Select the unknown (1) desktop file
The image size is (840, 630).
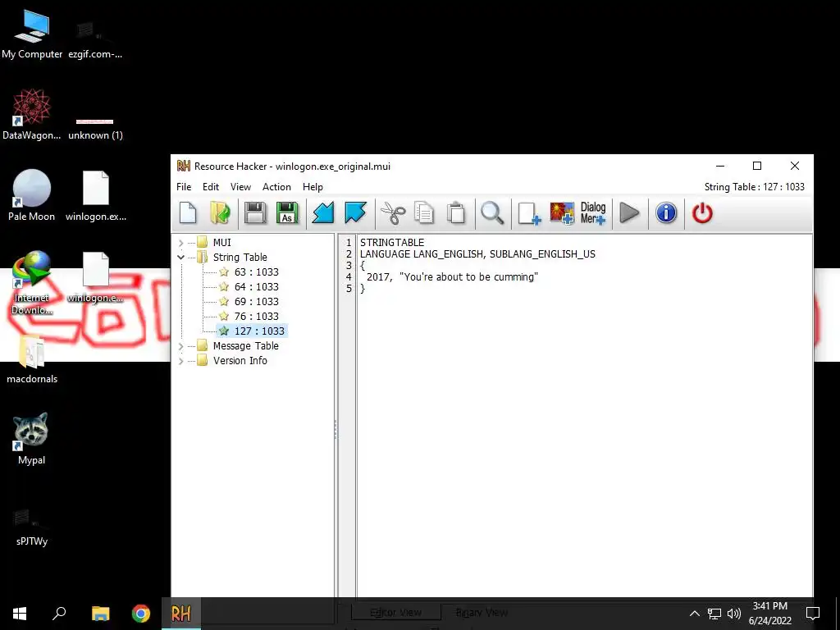[x=95, y=129]
